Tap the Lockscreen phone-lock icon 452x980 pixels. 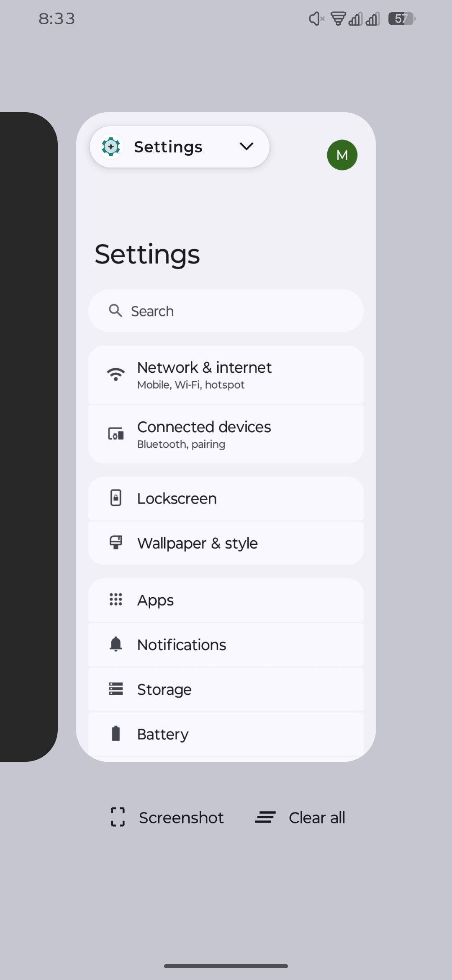coord(116,498)
